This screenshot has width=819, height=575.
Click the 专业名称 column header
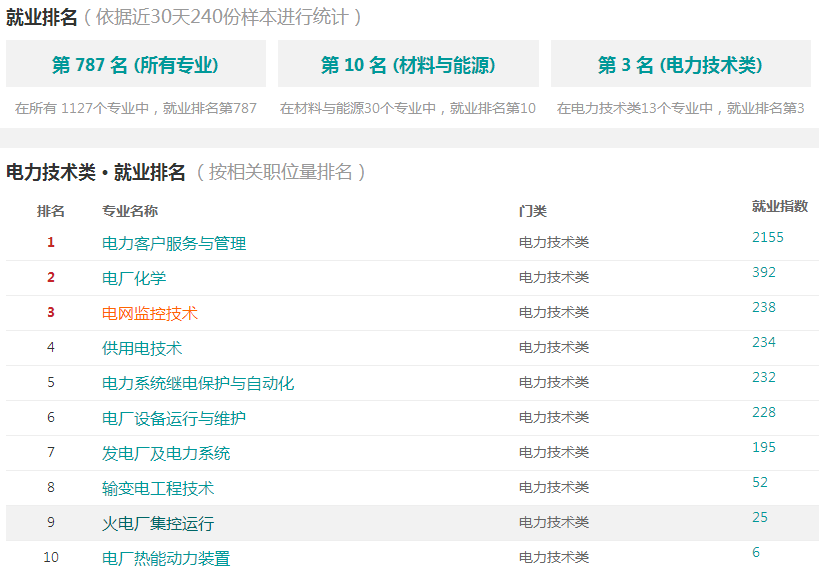(x=130, y=211)
